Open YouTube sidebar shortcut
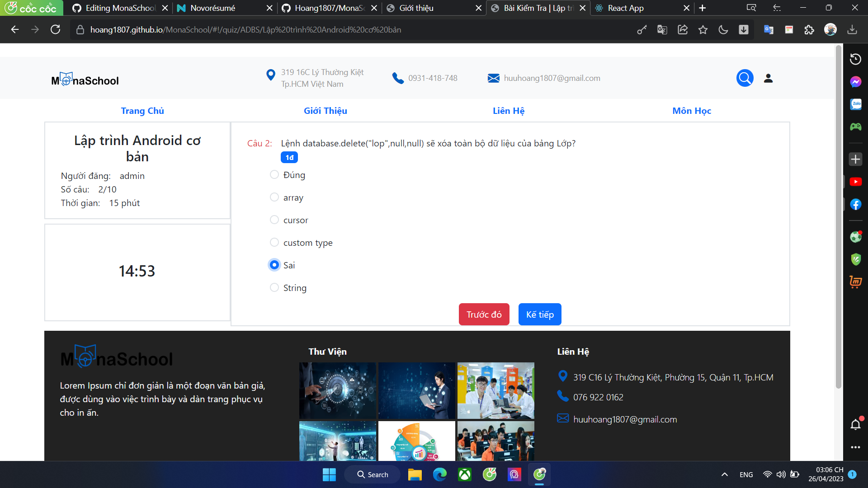This screenshot has width=868, height=488. 855,182
